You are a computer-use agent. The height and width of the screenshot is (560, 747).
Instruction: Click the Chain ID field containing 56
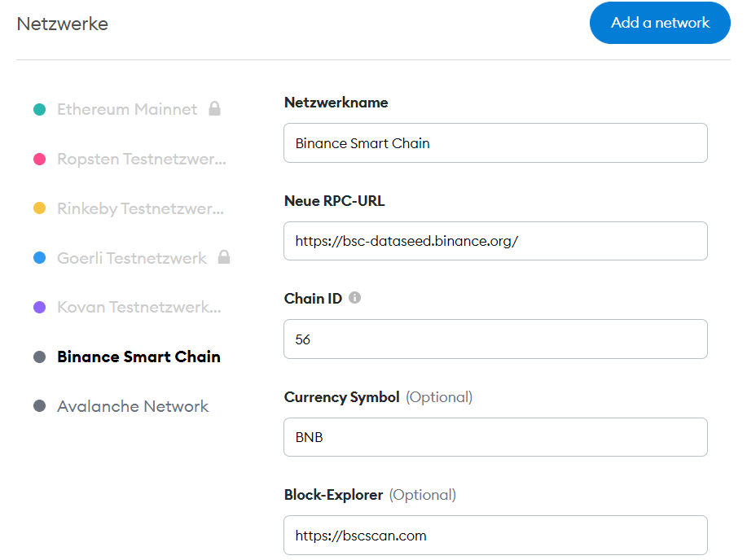coord(495,339)
